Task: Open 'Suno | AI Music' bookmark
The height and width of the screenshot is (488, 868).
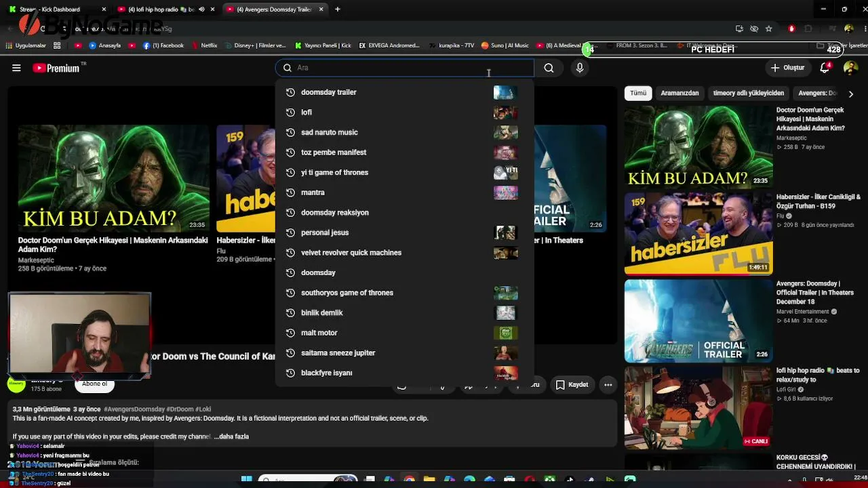Action: tap(505, 46)
